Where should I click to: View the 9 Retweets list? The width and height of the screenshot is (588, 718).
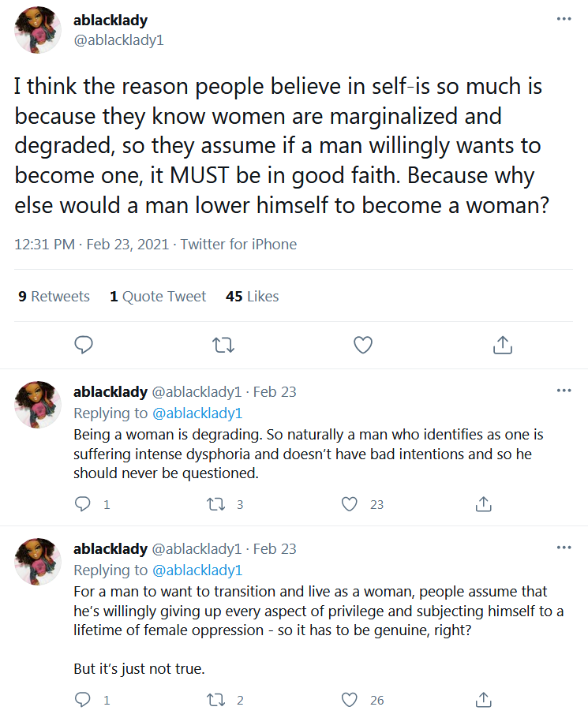[x=54, y=297]
